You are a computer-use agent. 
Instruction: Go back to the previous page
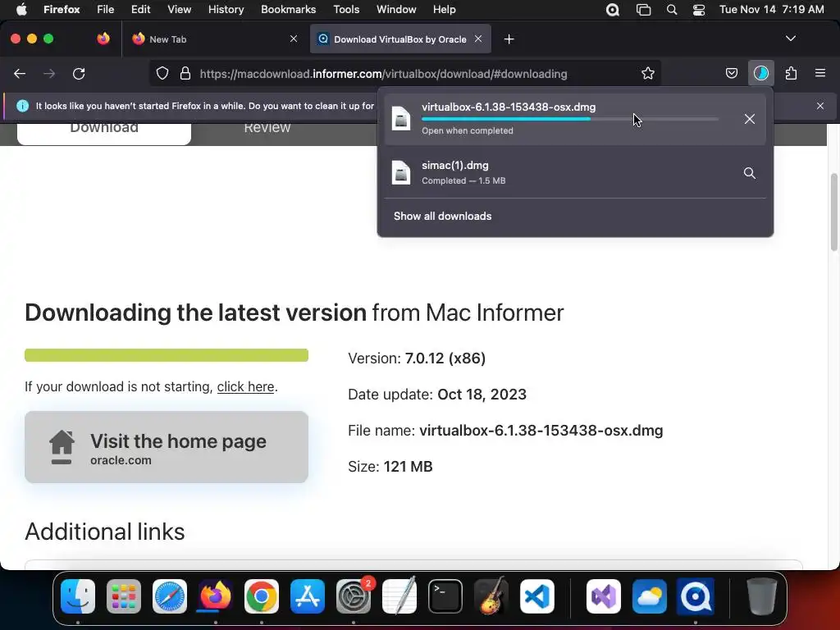click(x=20, y=73)
